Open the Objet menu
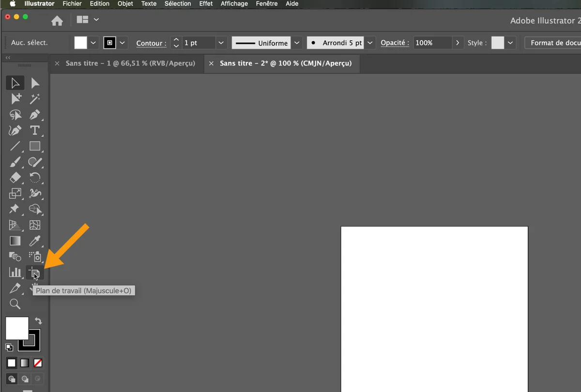Image resolution: width=581 pixels, height=392 pixels. pyautogui.click(x=125, y=3)
